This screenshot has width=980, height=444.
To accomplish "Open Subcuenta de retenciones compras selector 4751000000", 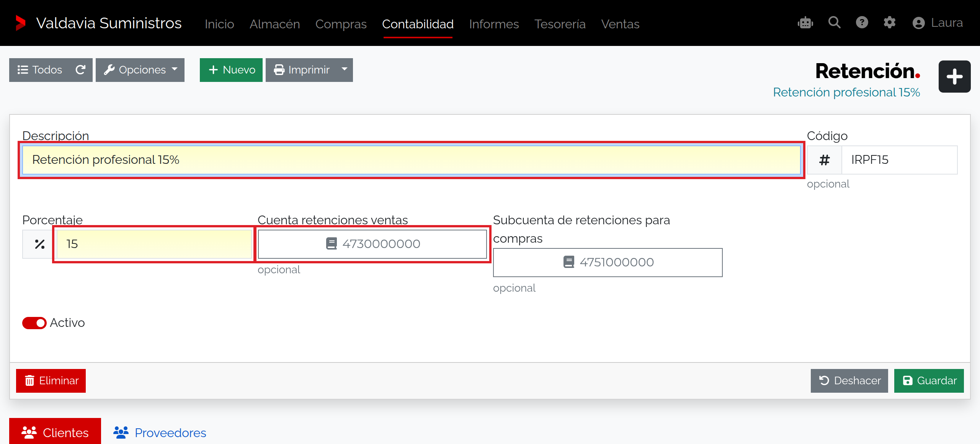I will [x=608, y=262].
